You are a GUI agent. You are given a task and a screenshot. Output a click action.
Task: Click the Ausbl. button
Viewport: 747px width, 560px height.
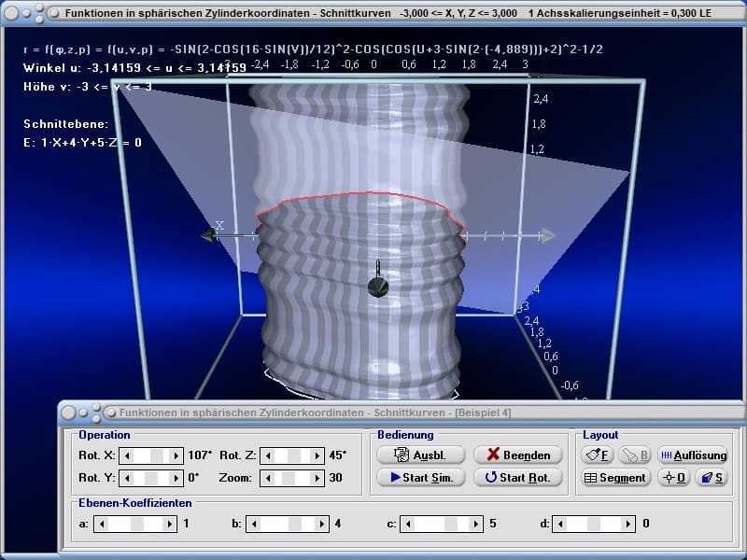click(x=420, y=455)
